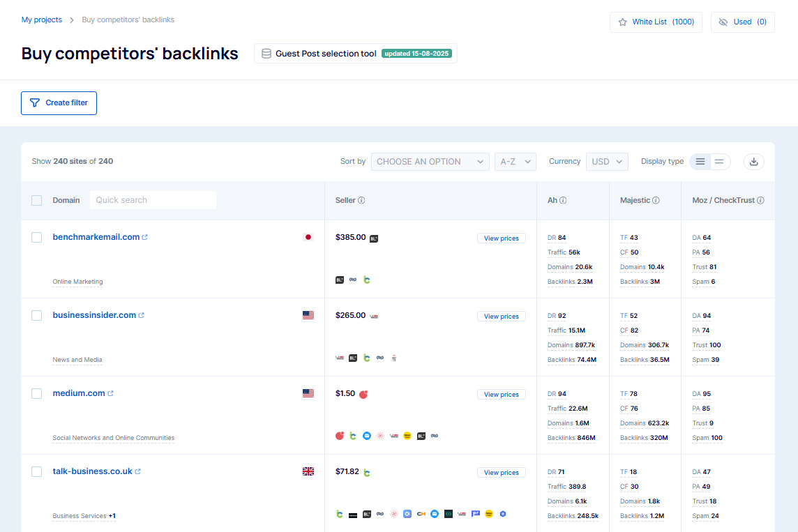Image resolution: width=798 pixels, height=532 pixels.
Task: View prices for businessinsider.com
Action: point(502,317)
